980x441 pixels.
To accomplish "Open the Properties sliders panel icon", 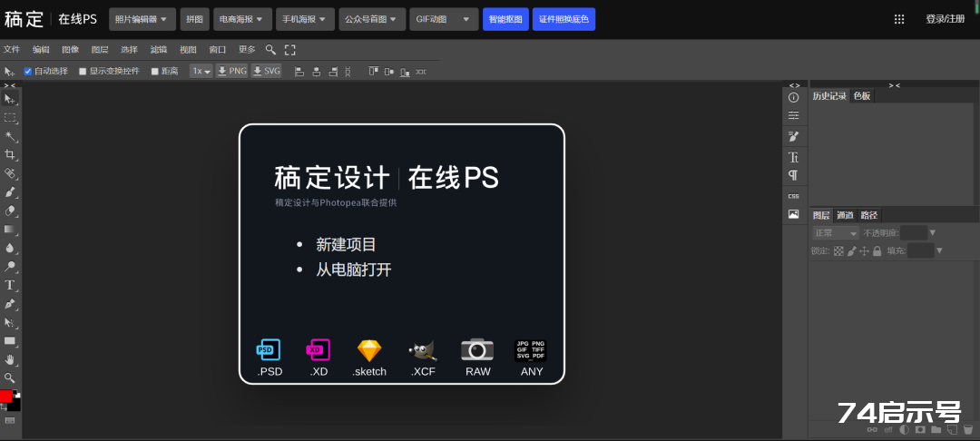I will (794, 115).
